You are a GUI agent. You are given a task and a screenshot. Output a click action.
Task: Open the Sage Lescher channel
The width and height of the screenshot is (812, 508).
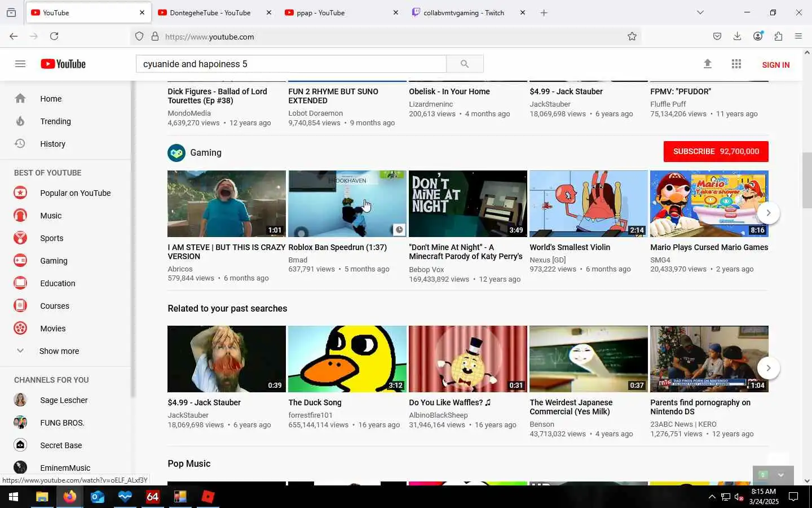(x=65, y=400)
